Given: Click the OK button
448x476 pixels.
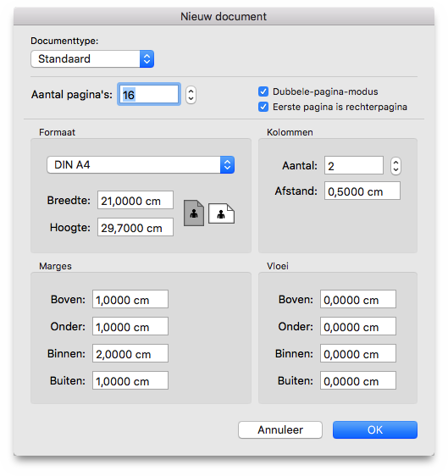Looking at the screenshot, I should (375, 429).
